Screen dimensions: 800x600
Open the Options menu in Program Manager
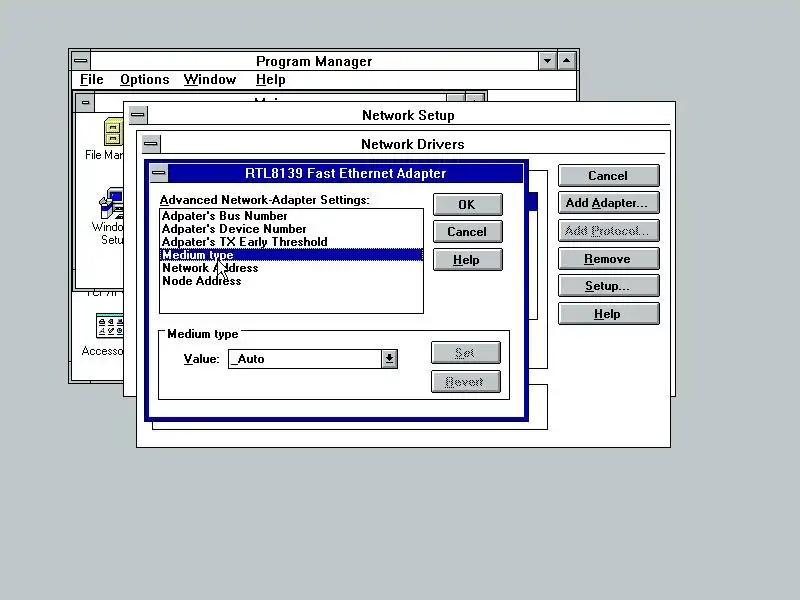pyautogui.click(x=145, y=80)
